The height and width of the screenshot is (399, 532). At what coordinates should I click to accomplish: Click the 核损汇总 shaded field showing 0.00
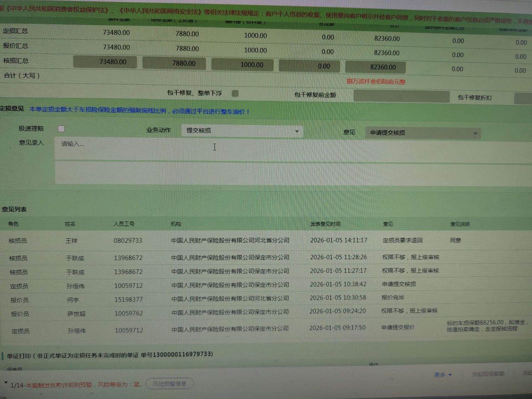(x=309, y=66)
